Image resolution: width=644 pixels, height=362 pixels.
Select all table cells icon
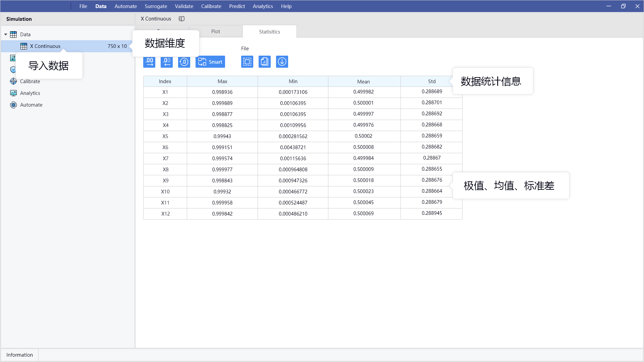(x=247, y=62)
